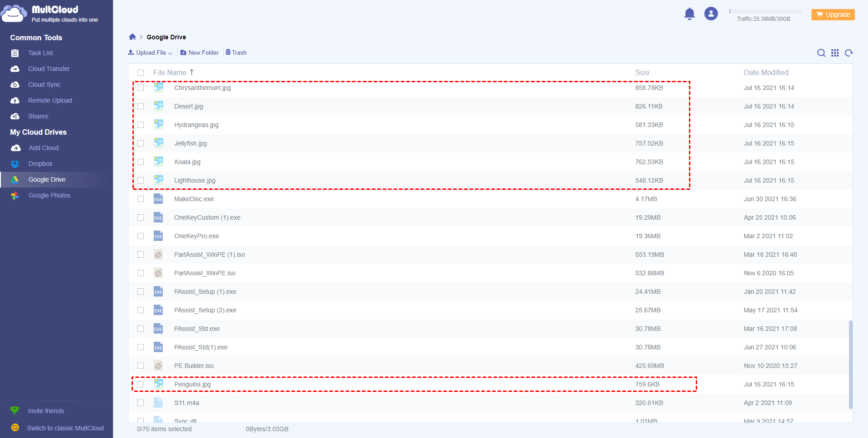Click file name Hydrangeas.jpg
Screen dimensions: 868x438
(x=197, y=125)
